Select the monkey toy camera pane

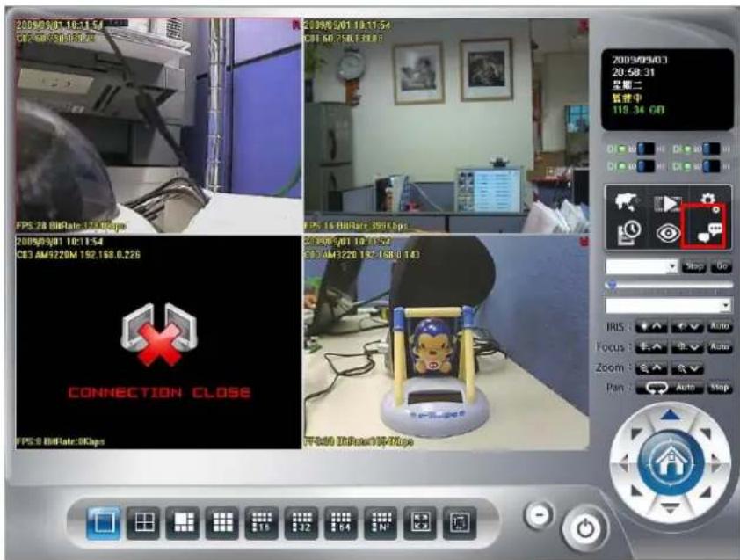click(x=446, y=342)
